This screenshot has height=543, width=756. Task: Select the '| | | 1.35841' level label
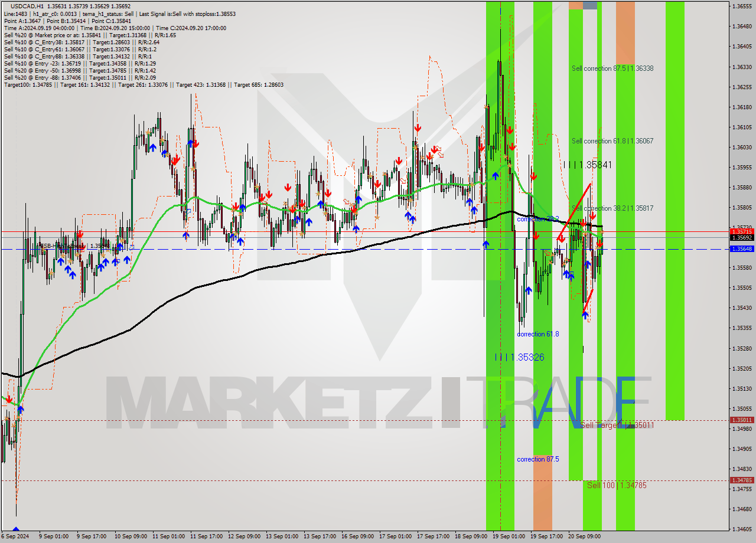pos(587,165)
